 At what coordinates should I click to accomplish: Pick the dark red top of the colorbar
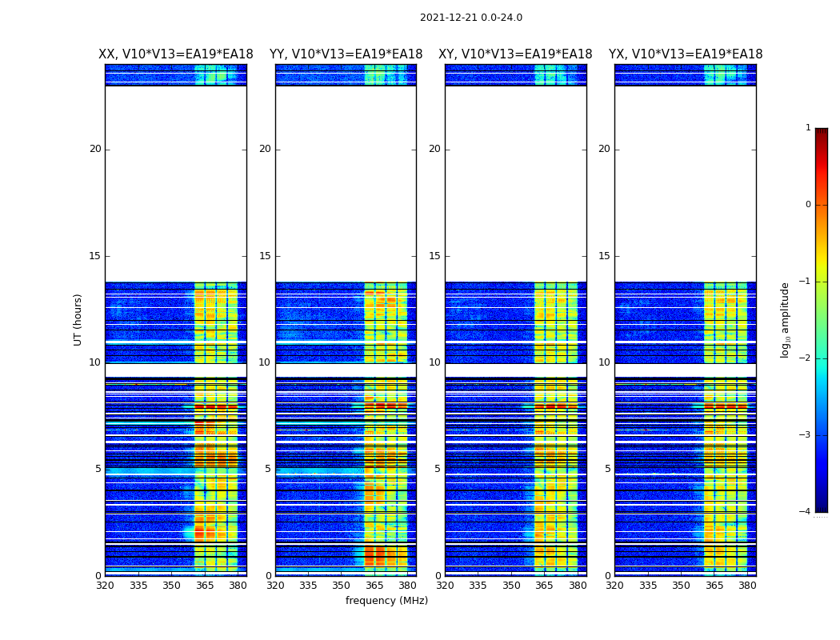point(821,133)
